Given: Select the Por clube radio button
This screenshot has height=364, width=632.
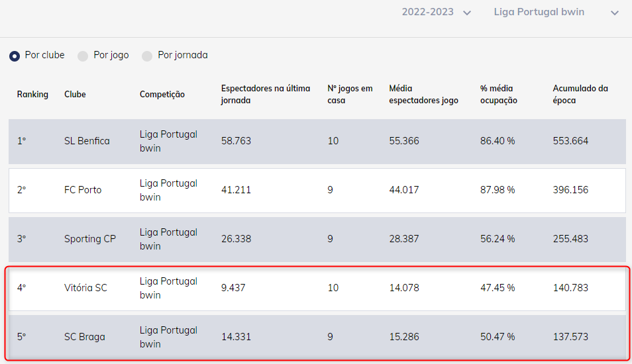Looking at the screenshot, I should click(15, 56).
